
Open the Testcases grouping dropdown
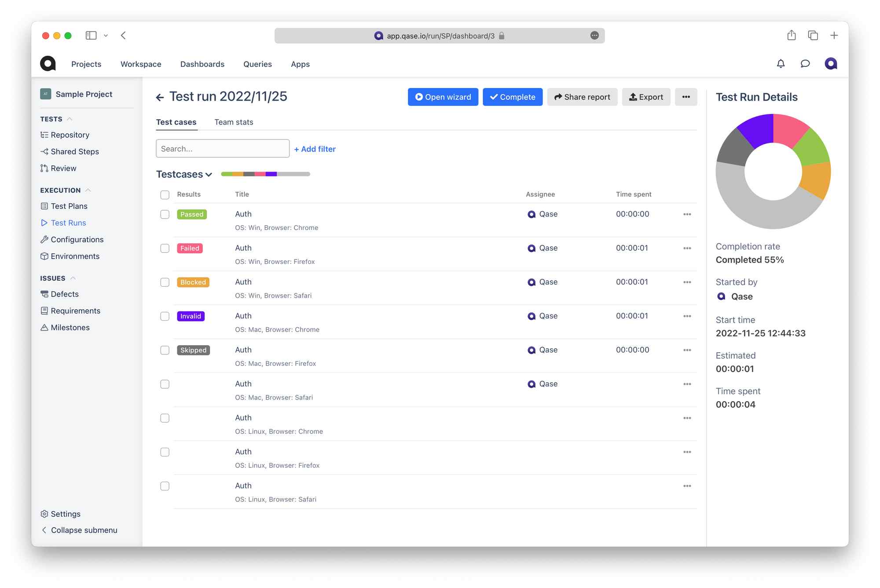point(184,174)
